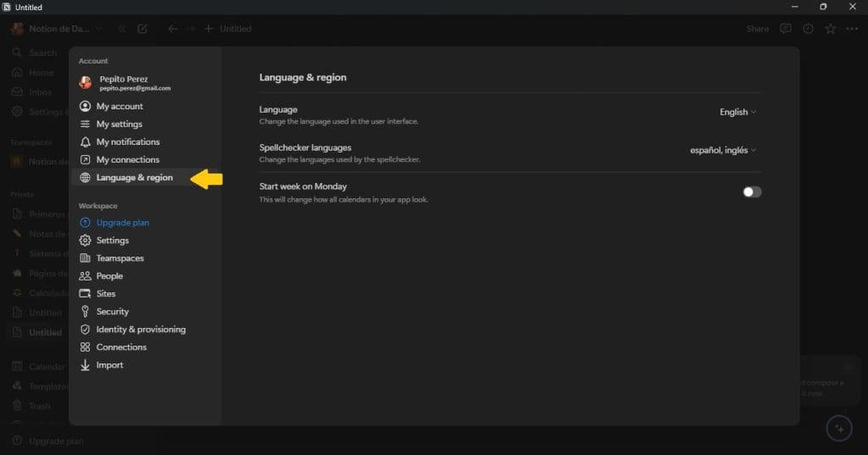Open the three-dot more menu

coord(852,29)
